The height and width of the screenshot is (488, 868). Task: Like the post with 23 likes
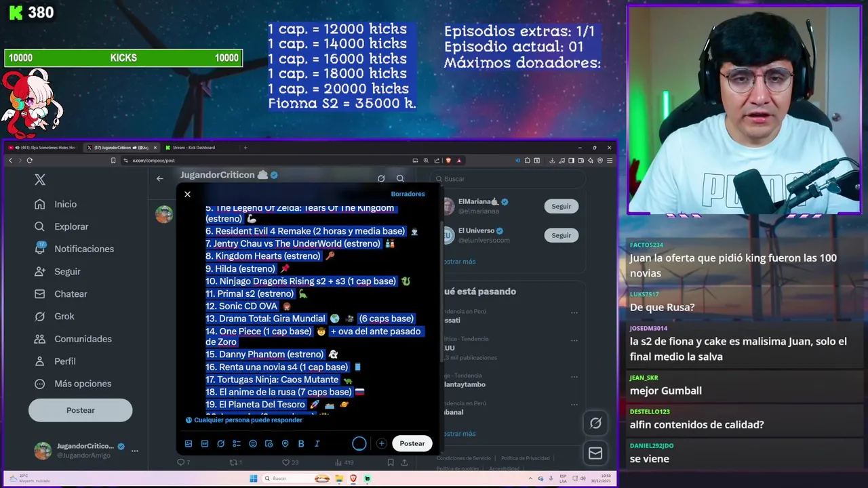click(x=290, y=462)
